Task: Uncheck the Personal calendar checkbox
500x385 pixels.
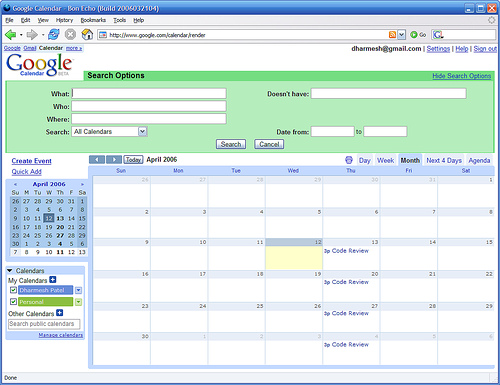Action: point(13,302)
